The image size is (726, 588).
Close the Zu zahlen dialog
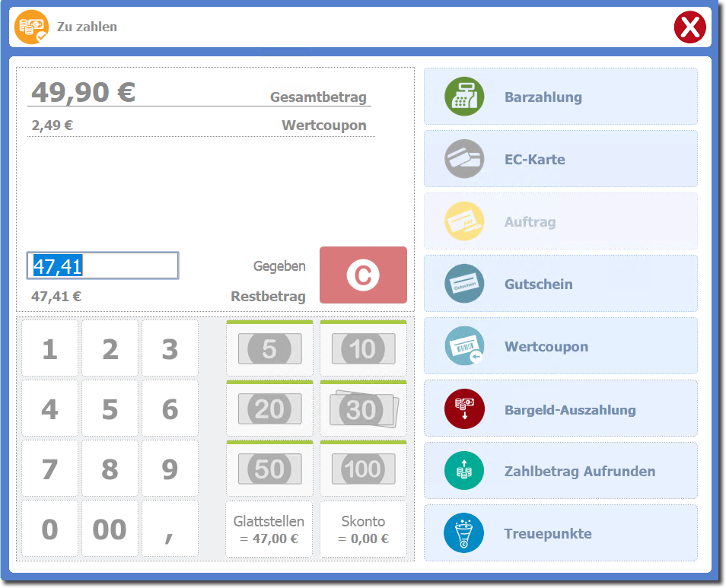[689, 28]
